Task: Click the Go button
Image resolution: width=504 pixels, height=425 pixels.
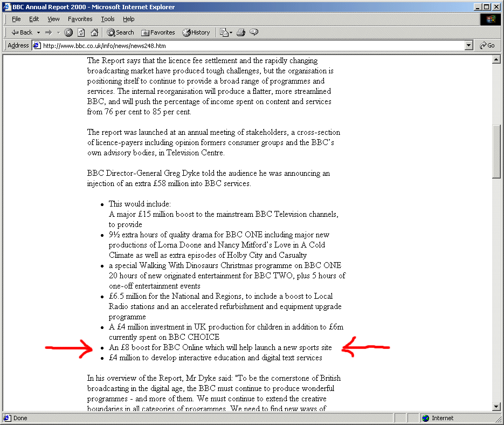Action: pos(487,45)
